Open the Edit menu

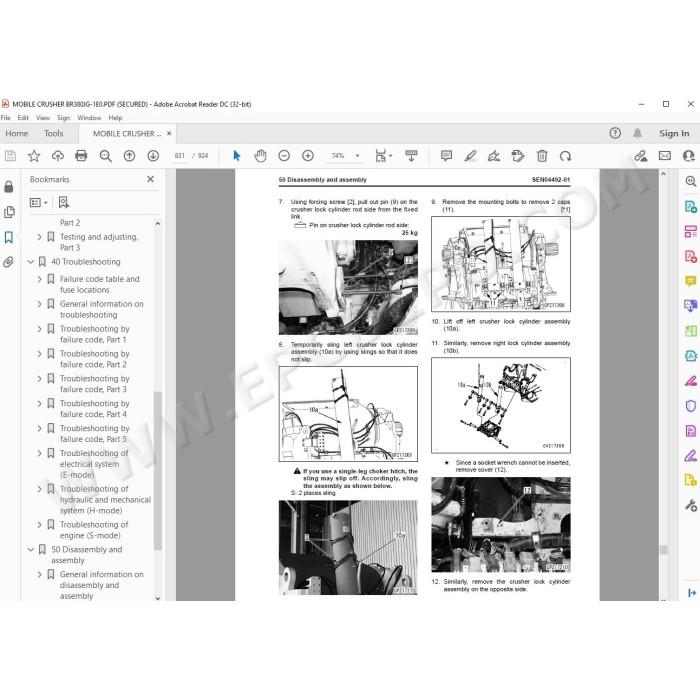(23, 118)
